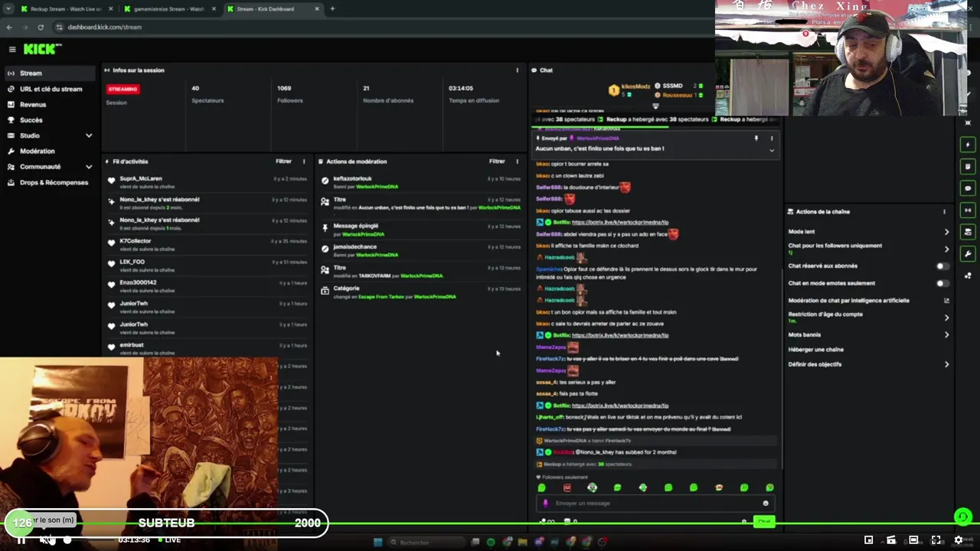Enter fullscreen on the video player

[x=936, y=540]
